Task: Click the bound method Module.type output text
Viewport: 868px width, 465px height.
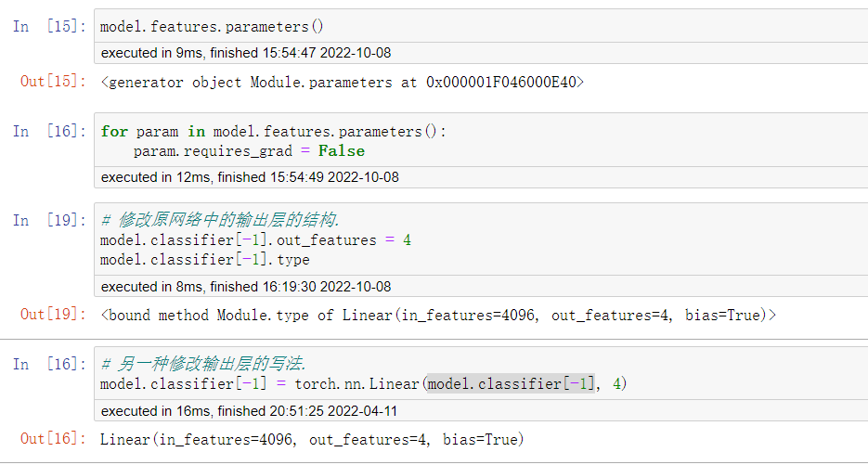Action: (x=438, y=315)
